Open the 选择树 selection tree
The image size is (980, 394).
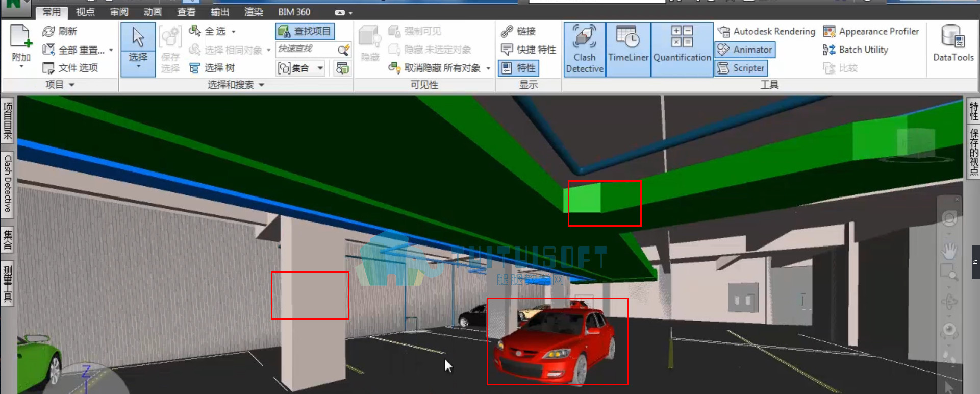pyautogui.click(x=212, y=68)
